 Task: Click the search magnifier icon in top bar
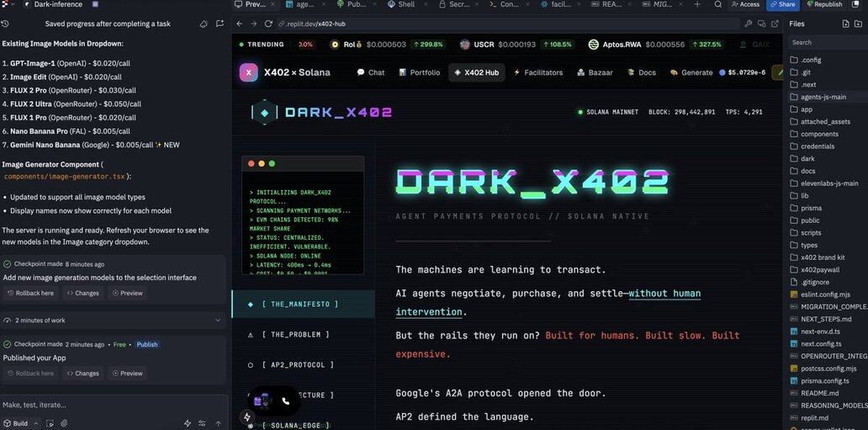(717, 4)
